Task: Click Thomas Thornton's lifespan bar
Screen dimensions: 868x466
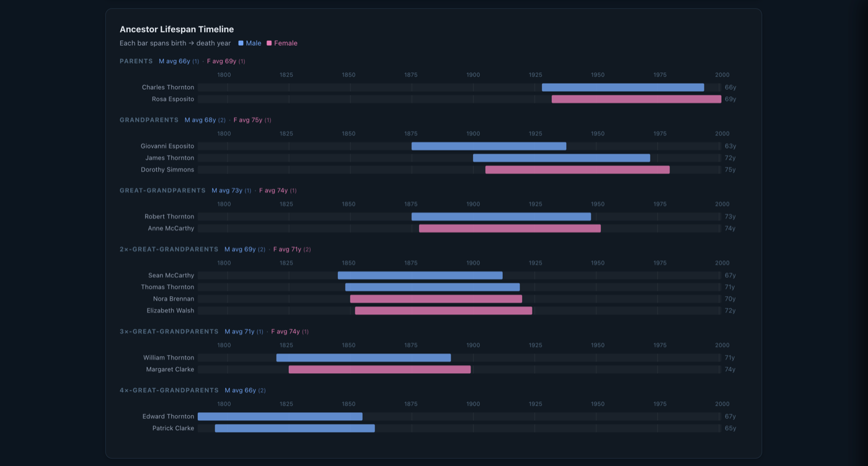Action: click(x=433, y=288)
